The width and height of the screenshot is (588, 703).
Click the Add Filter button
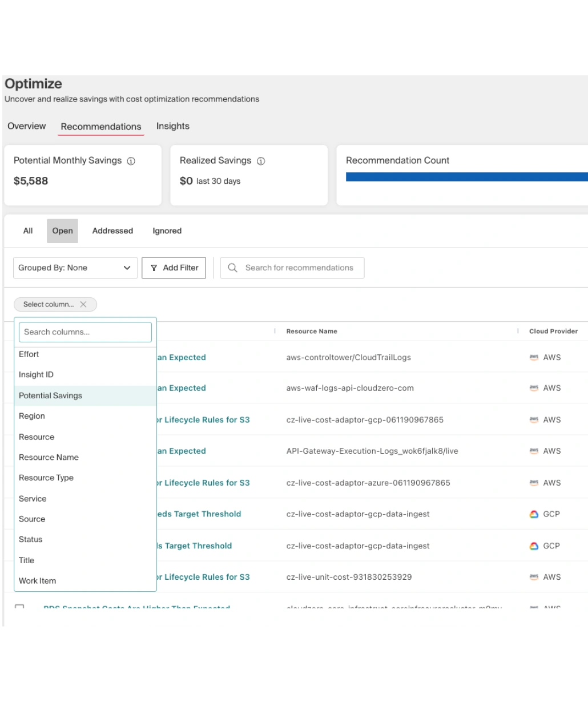(174, 268)
